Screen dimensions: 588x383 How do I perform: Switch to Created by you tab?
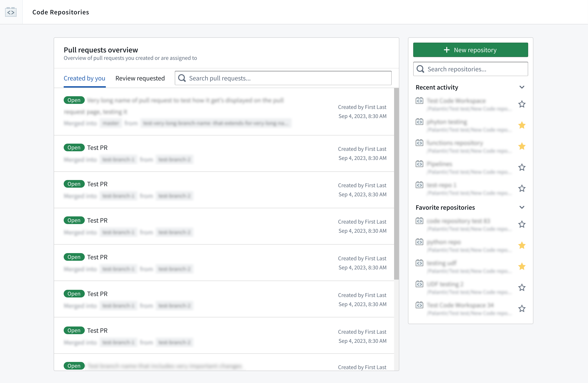(x=84, y=78)
